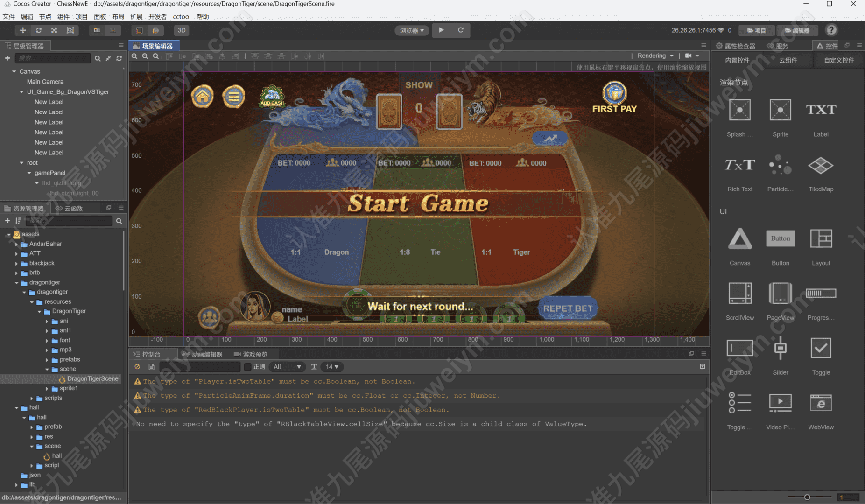This screenshot has height=504, width=865.
Task: Select Main Camera node
Action: 45,82
